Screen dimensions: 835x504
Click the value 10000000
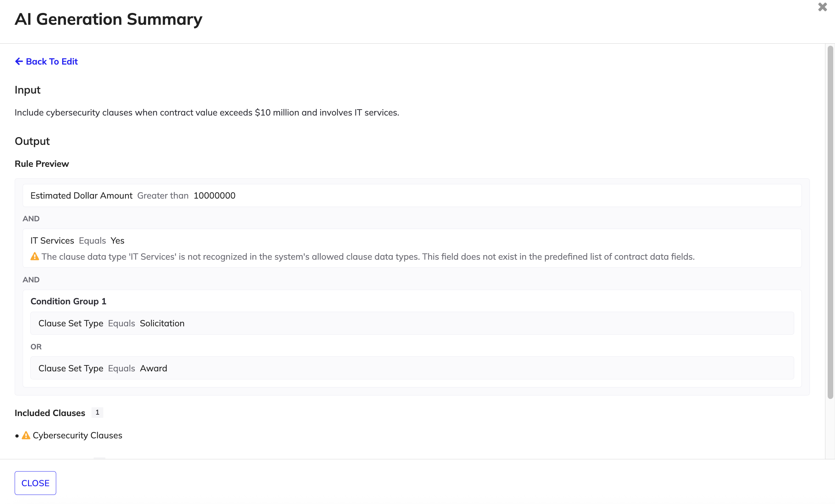tap(215, 195)
